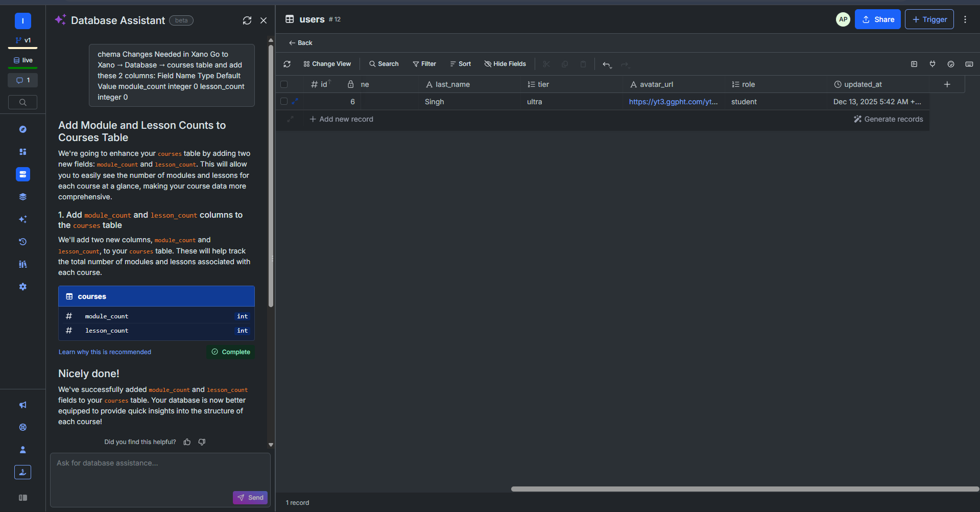The height and width of the screenshot is (512, 980).
Task: Click the request history icon in sidebar
Action: 22,242
